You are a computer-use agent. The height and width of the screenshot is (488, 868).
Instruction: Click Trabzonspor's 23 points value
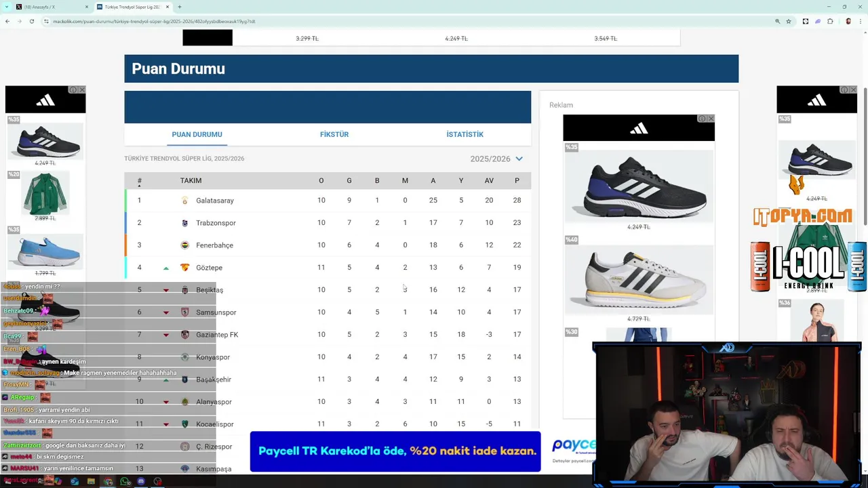[x=517, y=223]
